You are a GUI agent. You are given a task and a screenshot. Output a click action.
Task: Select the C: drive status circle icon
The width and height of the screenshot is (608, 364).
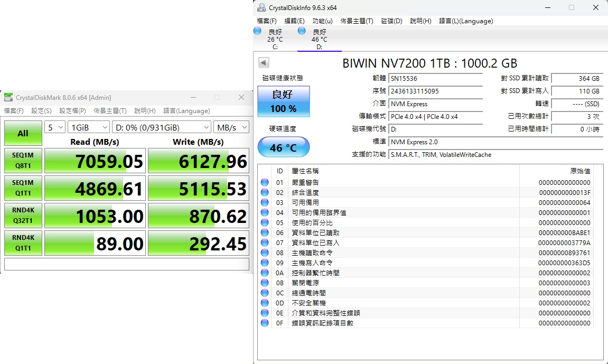pos(257,31)
